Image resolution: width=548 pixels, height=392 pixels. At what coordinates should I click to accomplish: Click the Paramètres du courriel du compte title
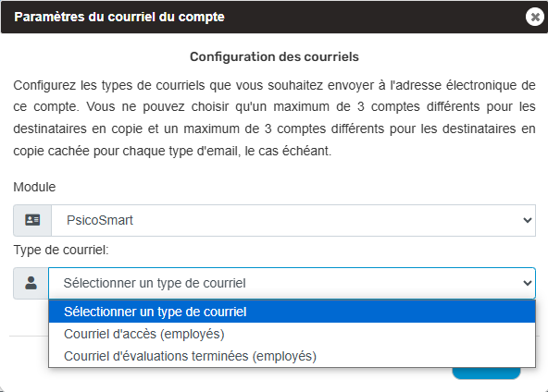[119, 17]
